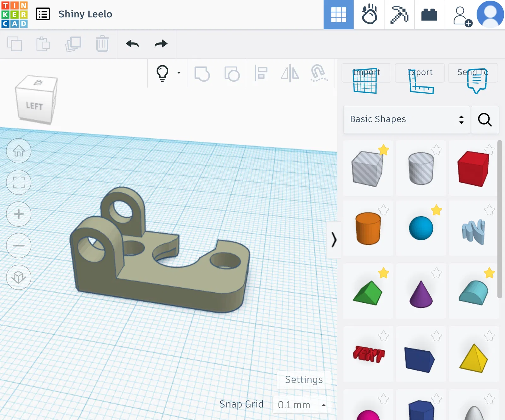Open the dashboard list menu icon
The image size is (505, 420).
click(43, 14)
